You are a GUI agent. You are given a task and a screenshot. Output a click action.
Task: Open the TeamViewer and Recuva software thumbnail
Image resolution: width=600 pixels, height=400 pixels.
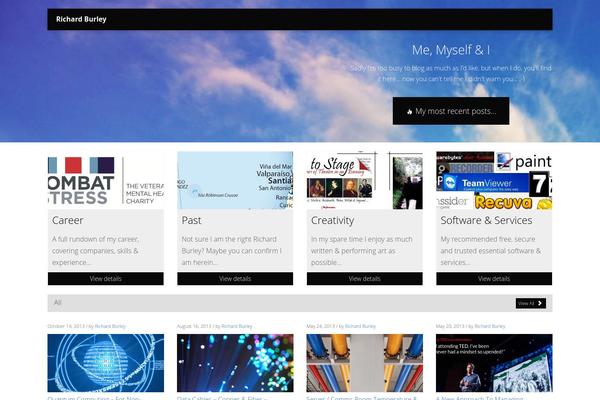point(494,180)
